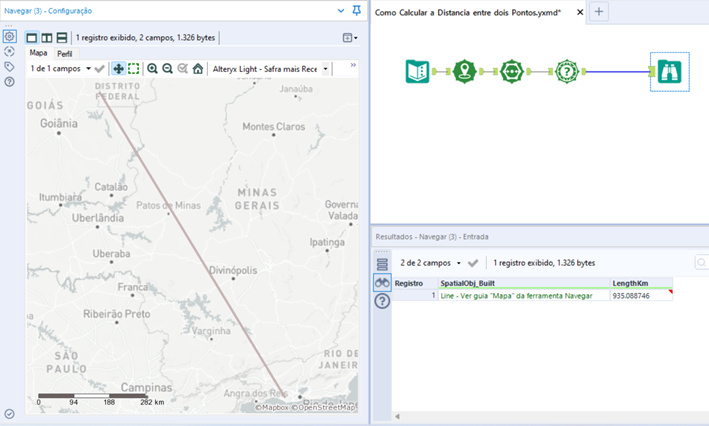Zoom to selected features icon
The width and height of the screenshot is (709, 426).
183,69
